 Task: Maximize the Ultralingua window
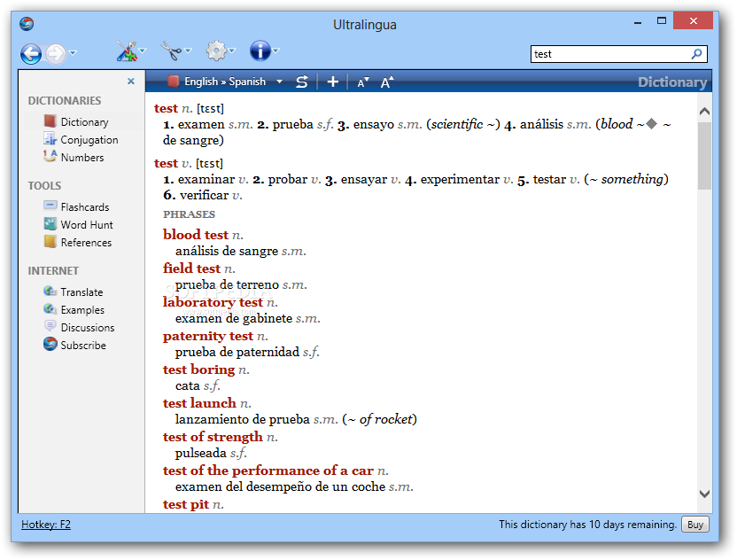(662, 21)
